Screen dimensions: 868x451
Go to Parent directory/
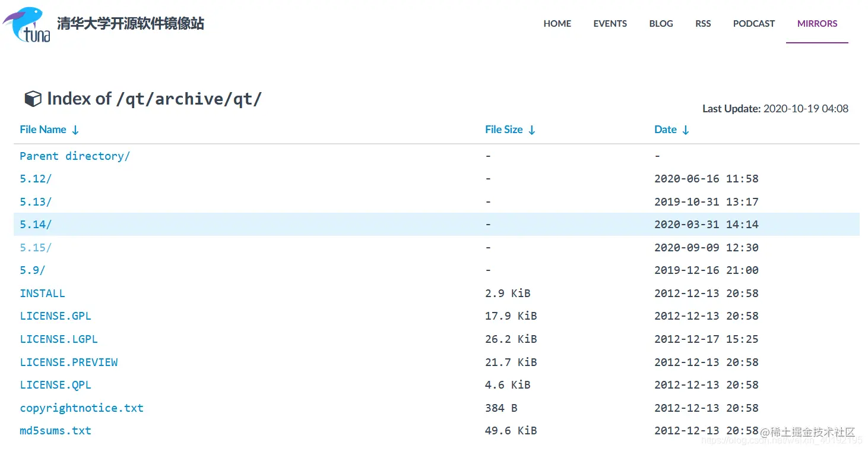pos(75,156)
